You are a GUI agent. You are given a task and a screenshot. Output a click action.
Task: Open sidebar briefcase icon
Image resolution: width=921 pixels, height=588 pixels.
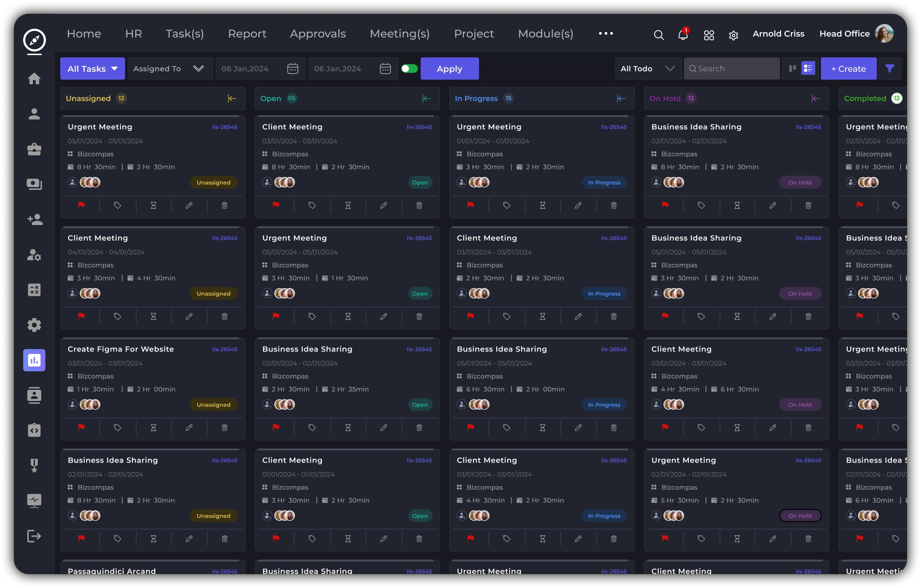point(34,149)
